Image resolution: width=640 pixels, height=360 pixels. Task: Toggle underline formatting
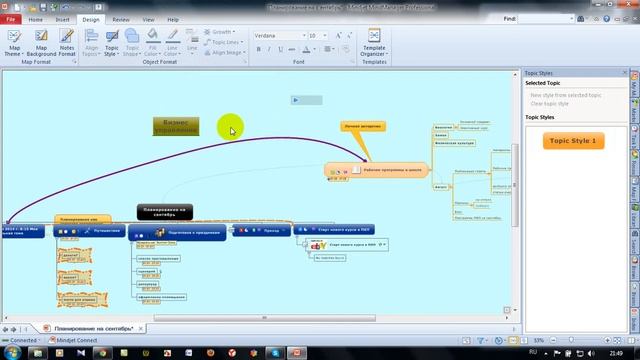(280, 49)
